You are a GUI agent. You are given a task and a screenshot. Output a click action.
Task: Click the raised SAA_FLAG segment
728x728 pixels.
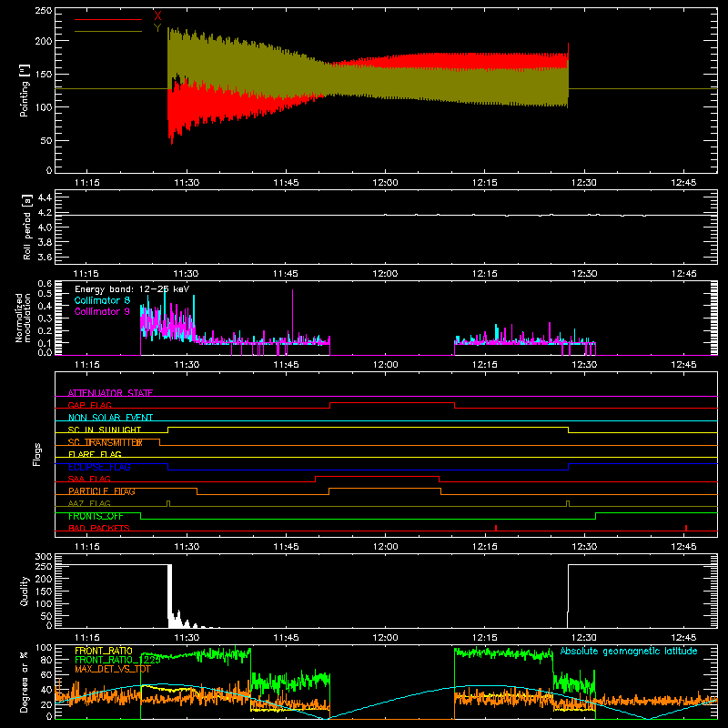378,476
